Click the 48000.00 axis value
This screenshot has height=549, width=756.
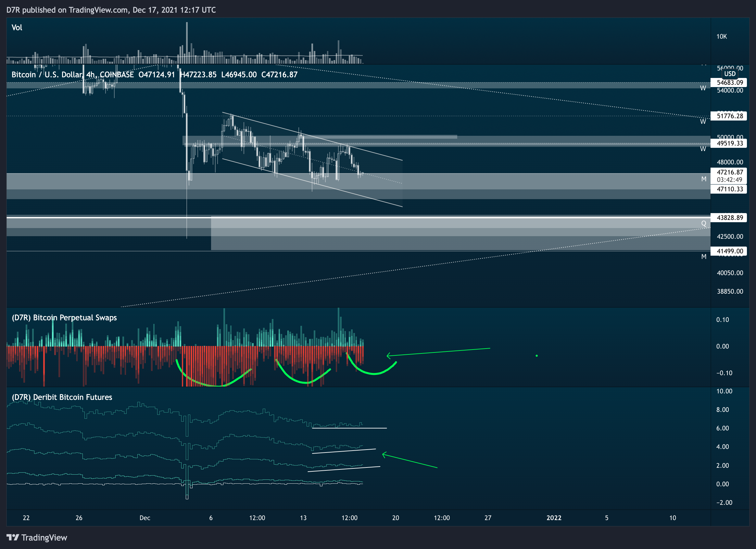730,162
